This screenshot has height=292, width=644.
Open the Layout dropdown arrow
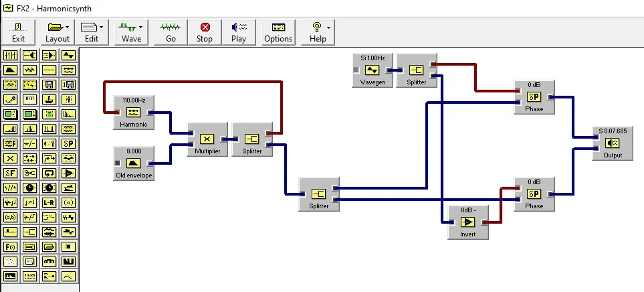tap(67, 27)
